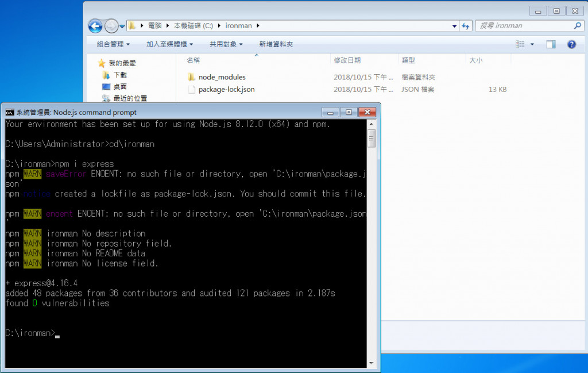Expand arrow after ironman breadcrumb
Viewport: 588px width, 373px height.
[x=258, y=25]
